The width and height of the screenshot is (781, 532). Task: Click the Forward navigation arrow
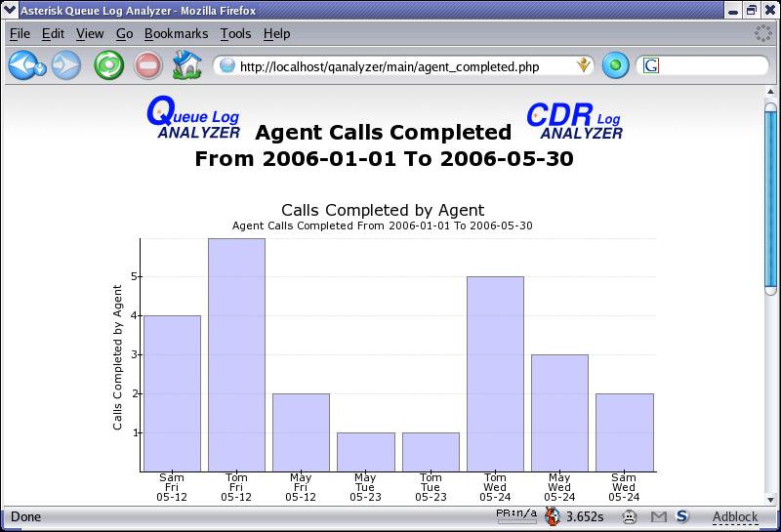[x=65, y=66]
